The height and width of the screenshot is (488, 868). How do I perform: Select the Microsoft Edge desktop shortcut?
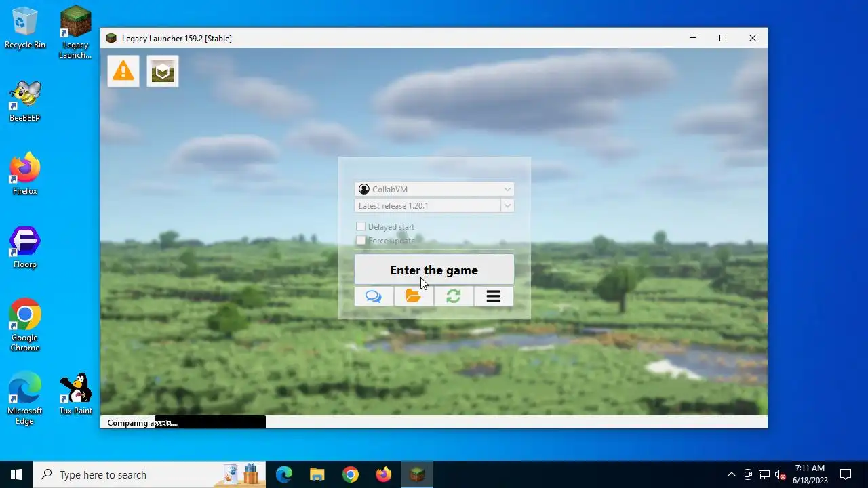[x=25, y=399]
